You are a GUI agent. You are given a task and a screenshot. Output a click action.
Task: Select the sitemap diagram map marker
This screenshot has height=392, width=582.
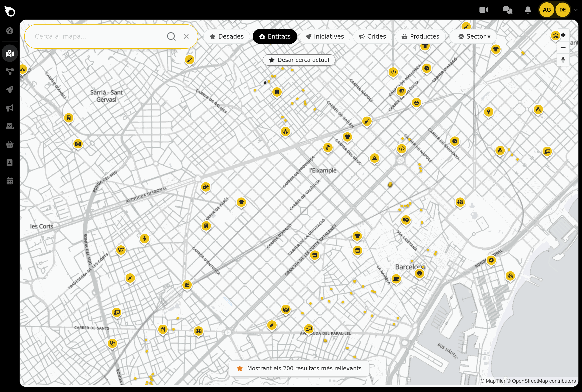[510, 276]
